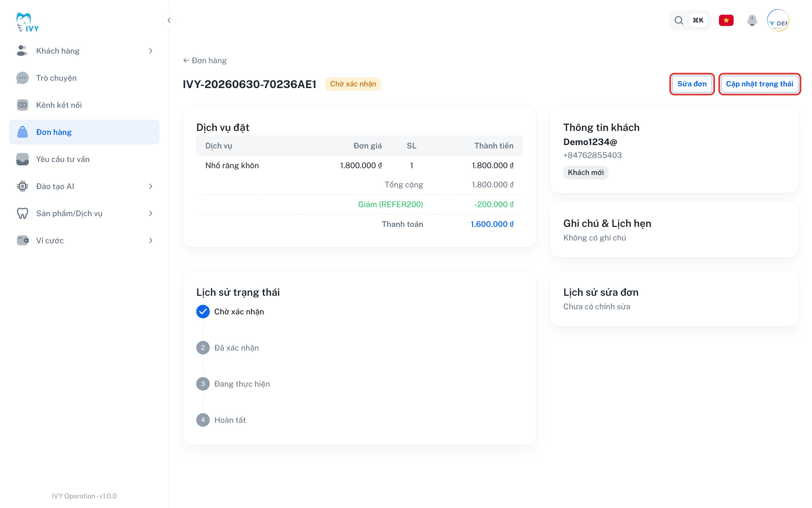
Task: Expand the Ví cước submenu chevron
Action: (x=151, y=240)
